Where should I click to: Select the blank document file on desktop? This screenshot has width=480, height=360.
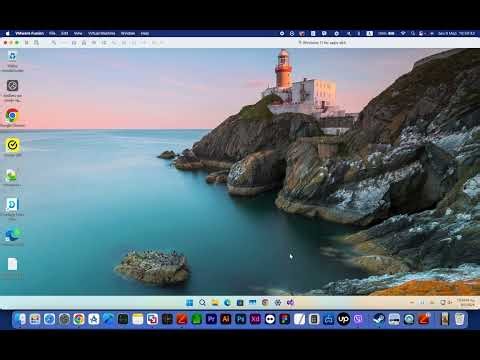pyautogui.click(x=12, y=264)
